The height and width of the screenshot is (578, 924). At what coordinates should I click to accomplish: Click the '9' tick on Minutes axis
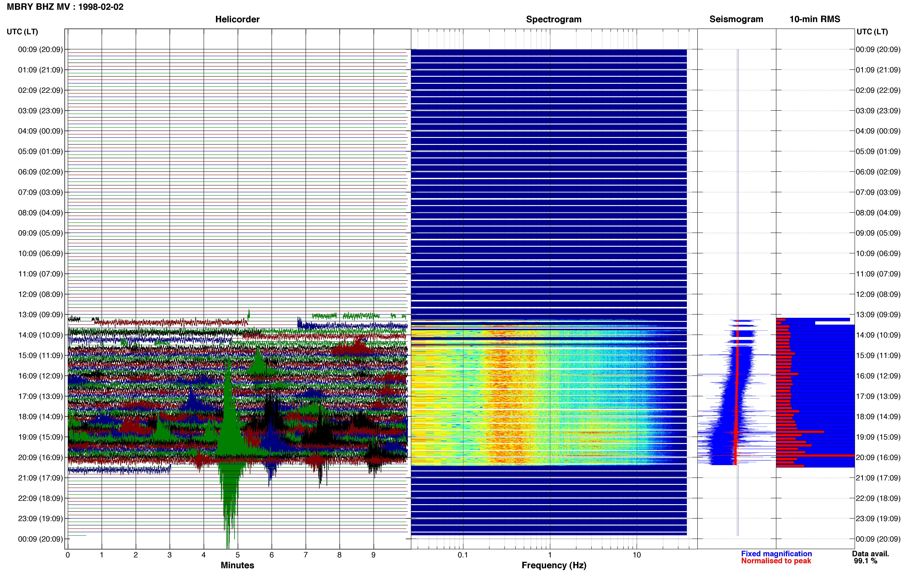[x=373, y=555]
